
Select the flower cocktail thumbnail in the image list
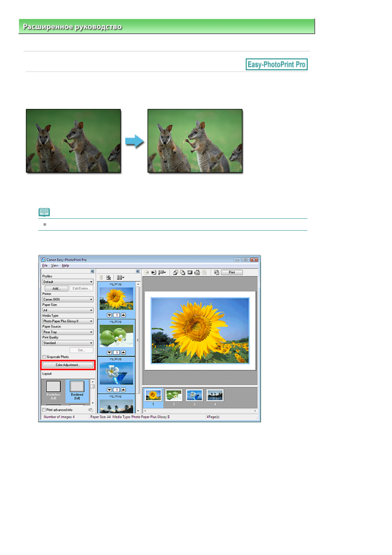(116, 373)
